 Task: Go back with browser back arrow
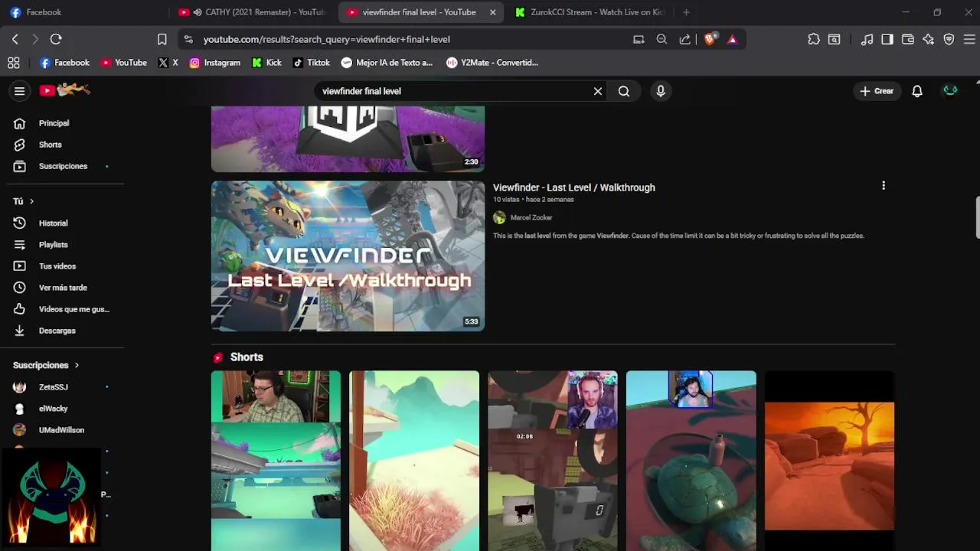click(15, 39)
